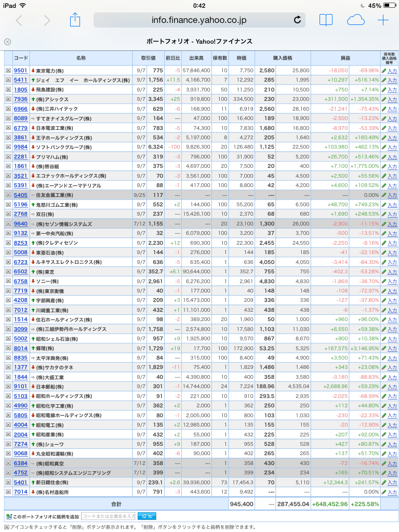Check the delete box for 7014 名村造船所
The width and height of the screenshot is (399, 532).
pyautogui.click(x=8, y=492)
